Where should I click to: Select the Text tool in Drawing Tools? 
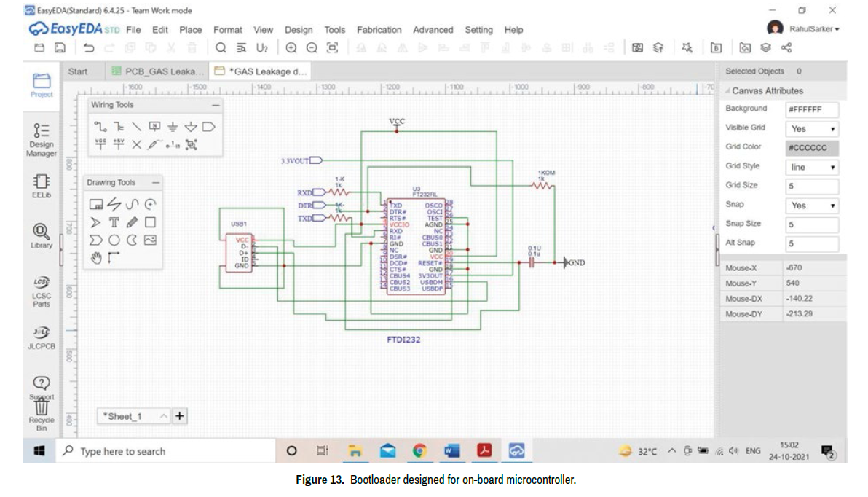coord(114,222)
